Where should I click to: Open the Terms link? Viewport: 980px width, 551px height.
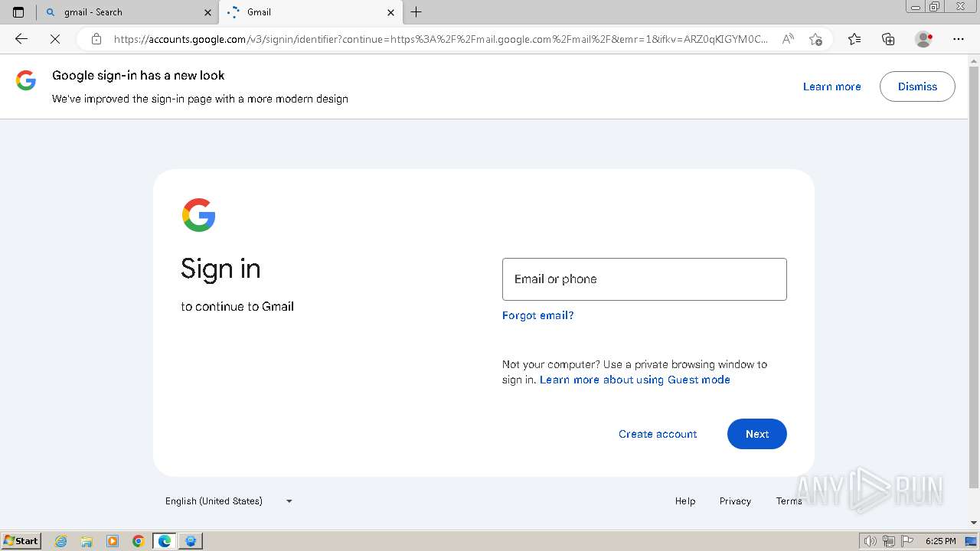[x=789, y=501]
